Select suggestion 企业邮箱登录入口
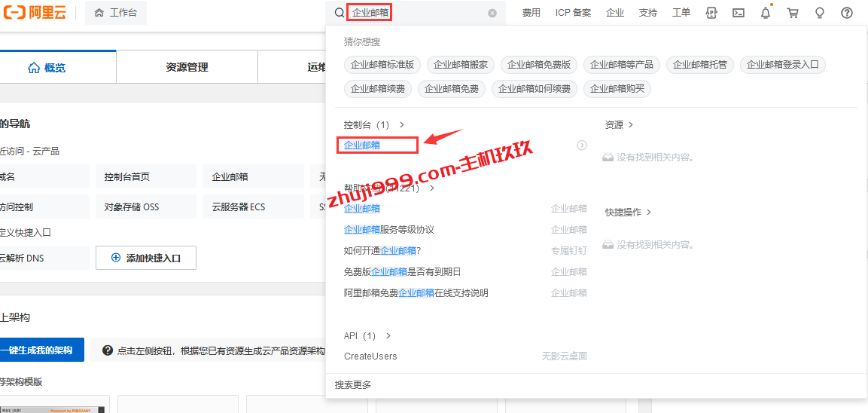The height and width of the screenshot is (413, 868). (783, 64)
